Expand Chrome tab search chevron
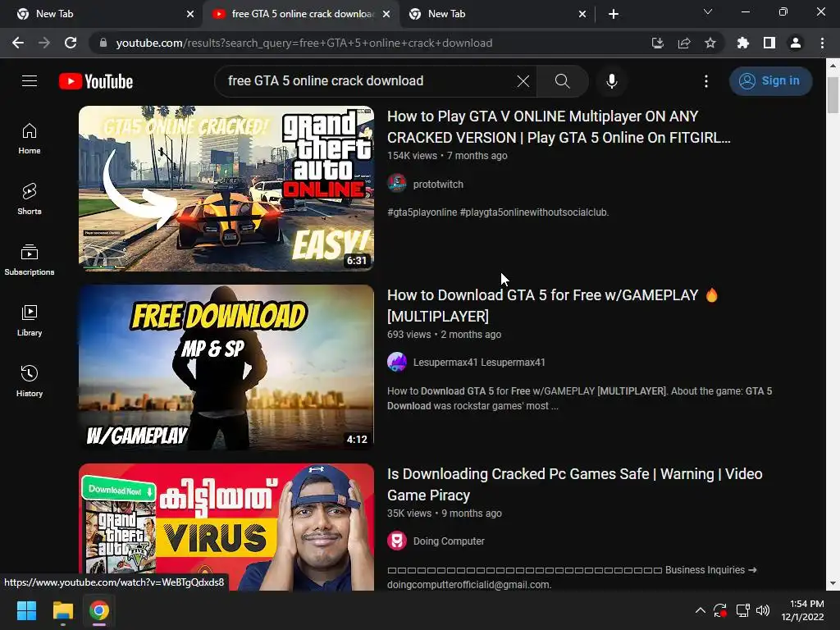The height and width of the screenshot is (630, 840). pos(708,11)
